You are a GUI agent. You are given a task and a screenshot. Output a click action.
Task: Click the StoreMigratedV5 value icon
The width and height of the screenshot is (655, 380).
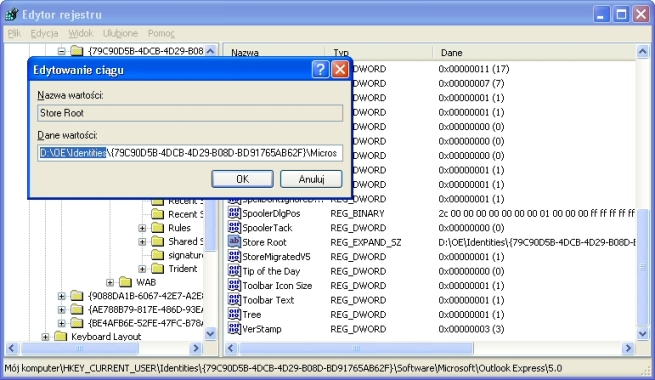pos(234,256)
